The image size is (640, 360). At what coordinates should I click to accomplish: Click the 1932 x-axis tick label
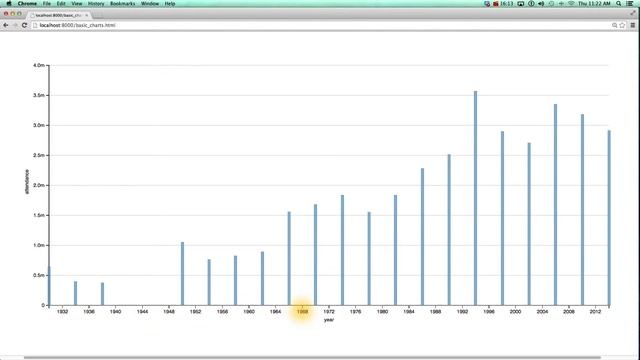coord(62,312)
